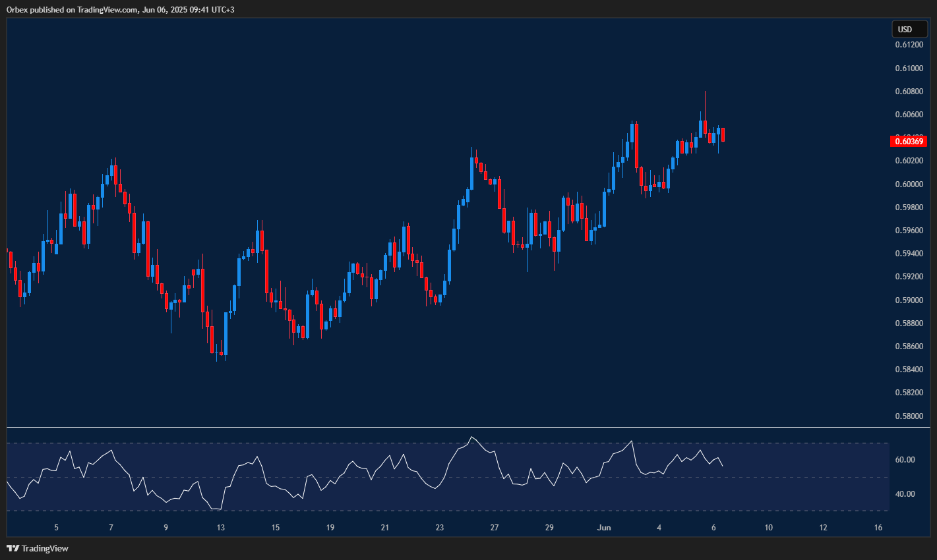937x560 pixels.
Task: Click the 0.59000 price scale mark
Action: pos(908,300)
